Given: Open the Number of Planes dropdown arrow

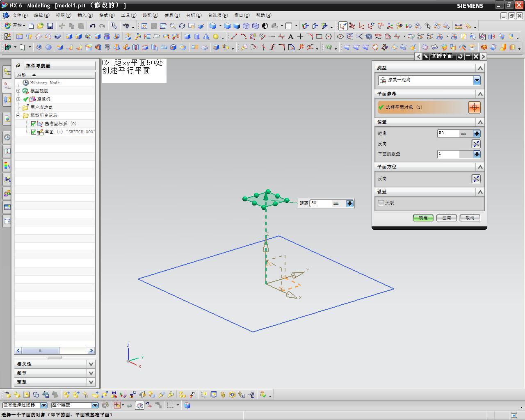Looking at the screenshot, I should 477,154.
